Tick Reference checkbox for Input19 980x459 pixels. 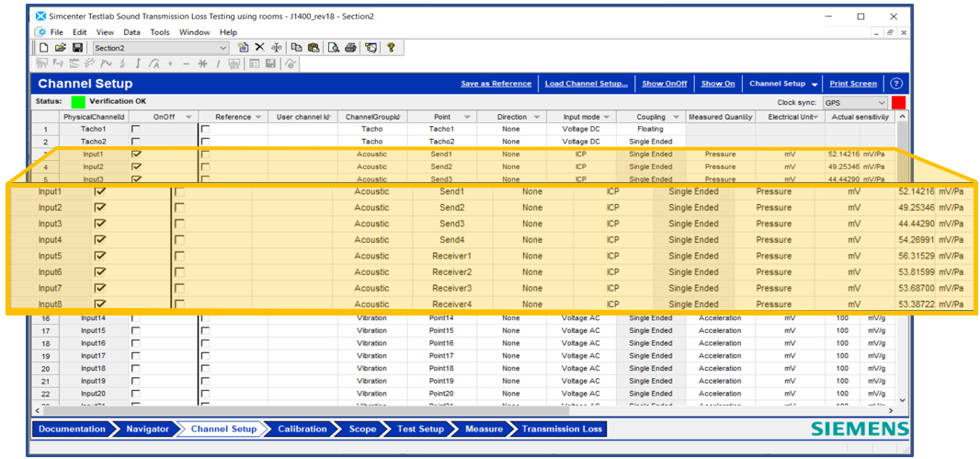(x=205, y=381)
